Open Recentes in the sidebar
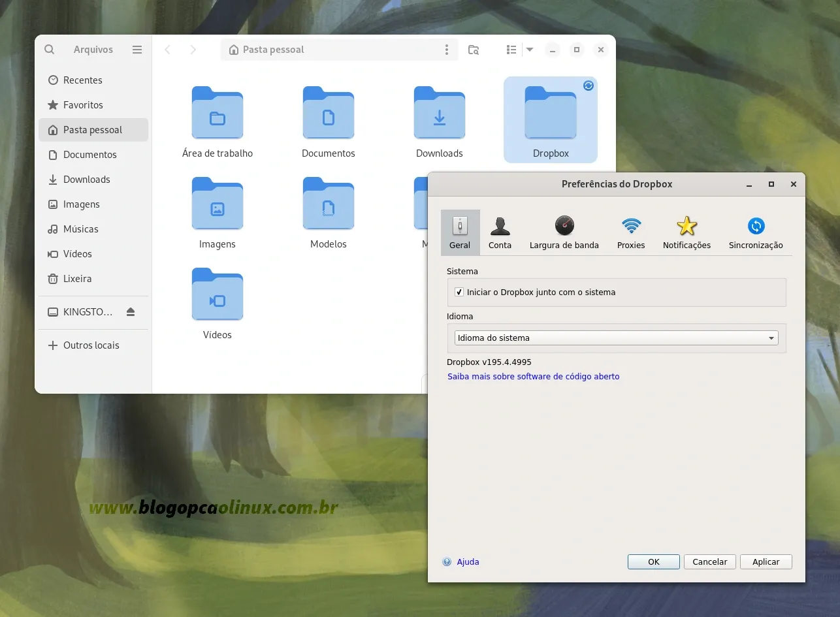The width and height of the screenshot is (840, 617). click(93, 80)
